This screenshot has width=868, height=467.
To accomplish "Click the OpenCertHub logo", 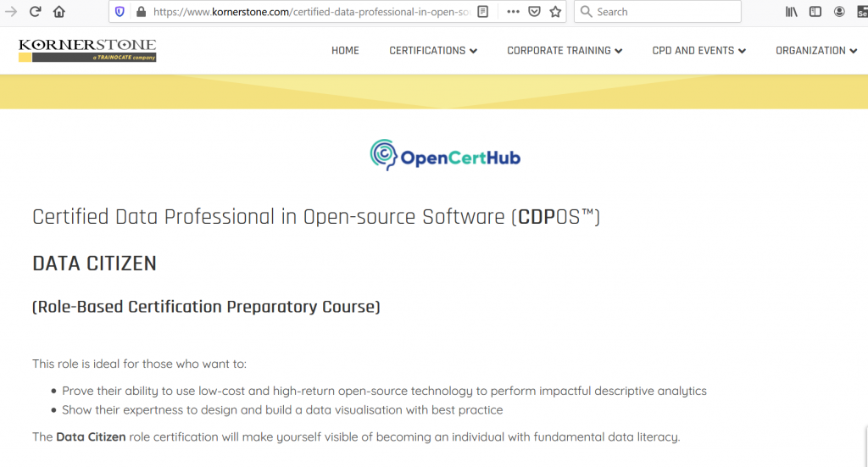I will point(445,155).
